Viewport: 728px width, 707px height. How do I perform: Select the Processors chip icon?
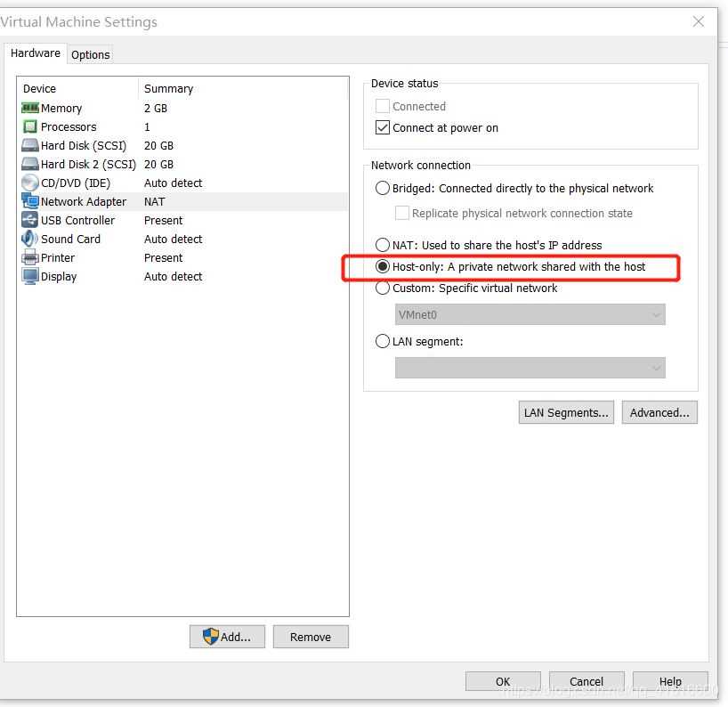coord(29,126)
